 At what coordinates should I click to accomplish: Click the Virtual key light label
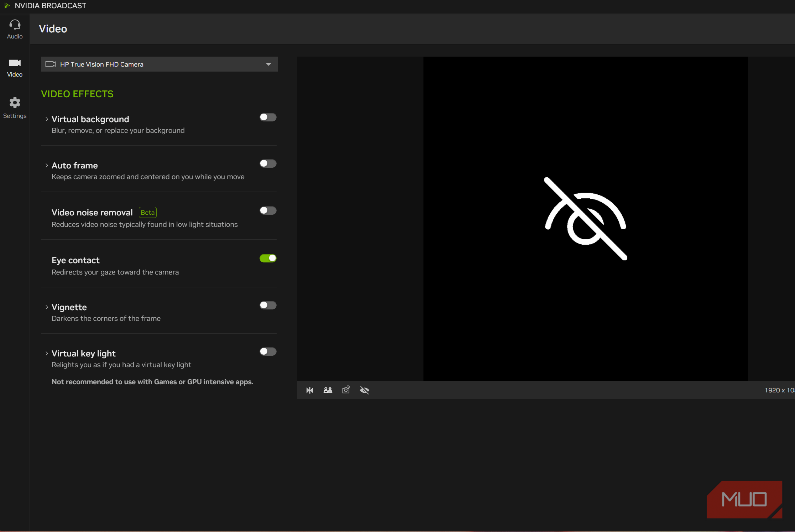pyautogui.click(x=84, y=353)
